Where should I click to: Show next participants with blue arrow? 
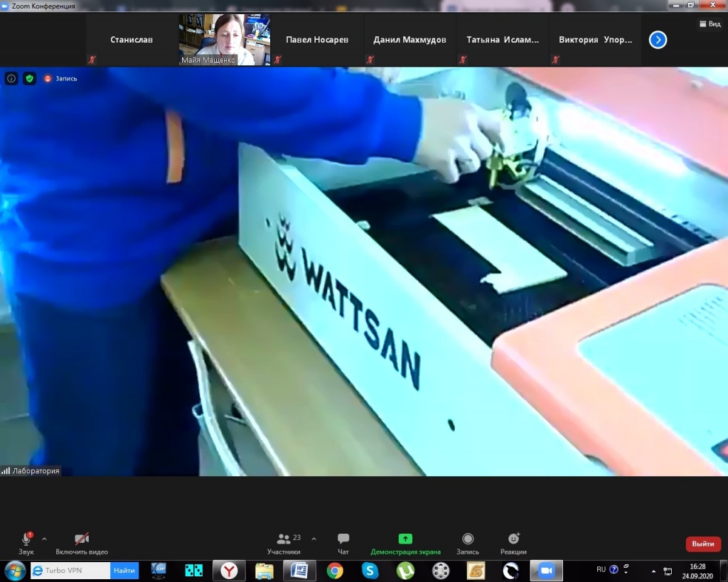click(x=658, y=40)
